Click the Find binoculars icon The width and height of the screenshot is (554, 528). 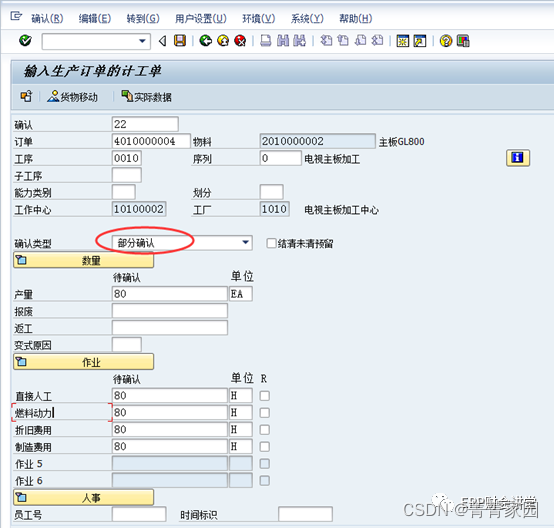tap(283, 41)
